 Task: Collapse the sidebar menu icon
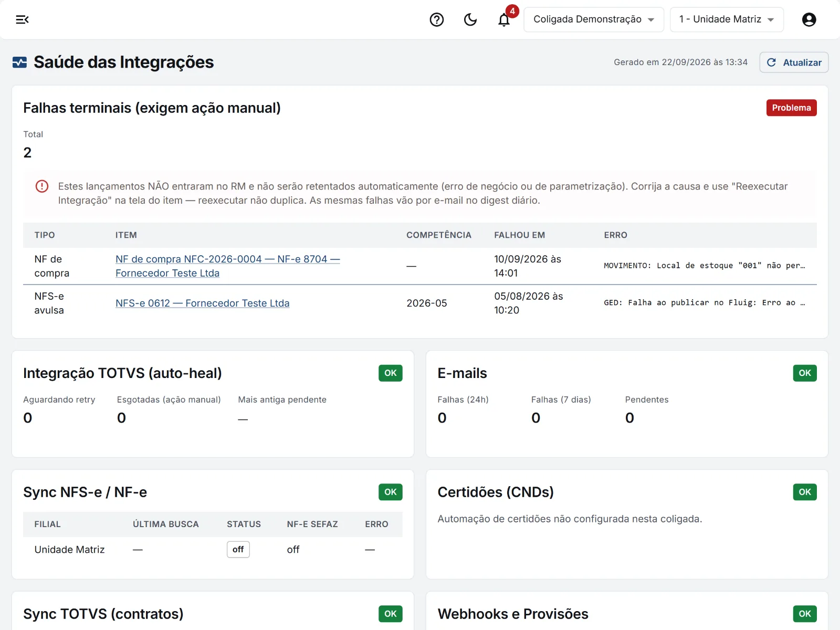pos(22,19)
